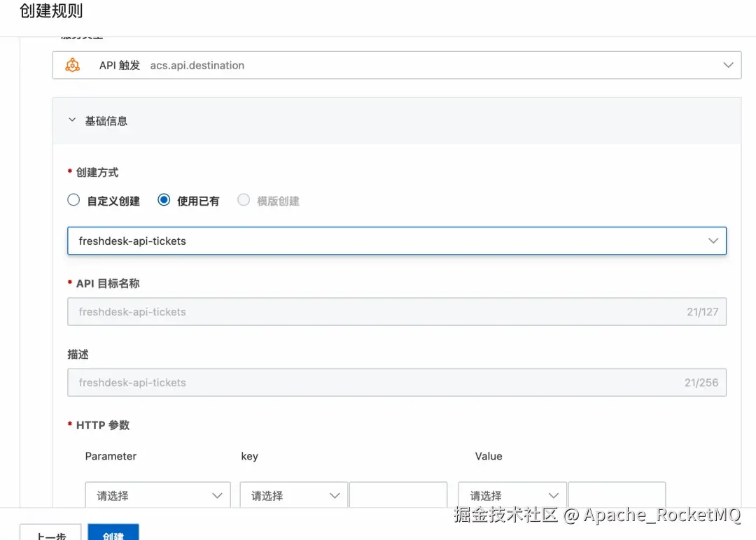Click the API trigger service icon
The image size is (756, 540).
72,65
